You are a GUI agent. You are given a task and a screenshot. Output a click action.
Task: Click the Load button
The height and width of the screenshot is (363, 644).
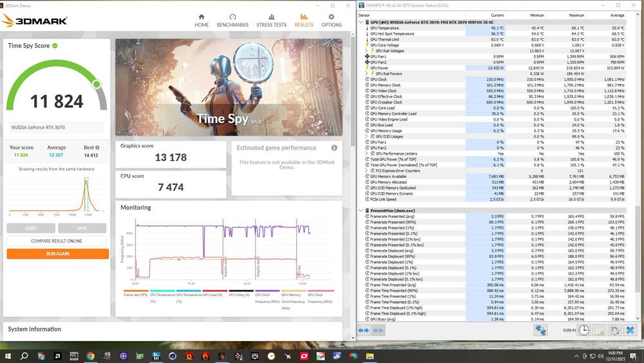point(31,228)
